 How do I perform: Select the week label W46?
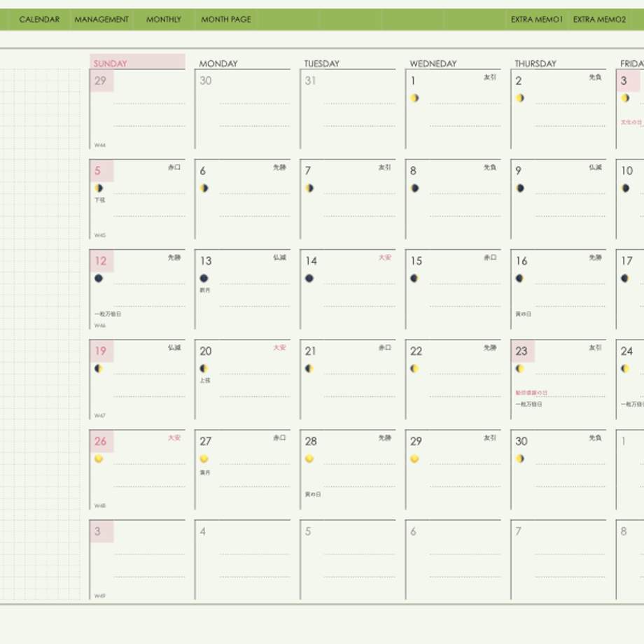100,325
